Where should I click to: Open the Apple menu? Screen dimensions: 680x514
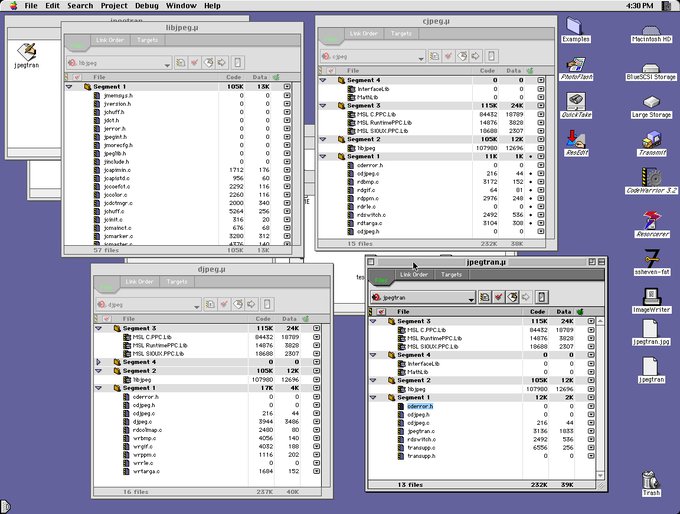[x=13, y=6]
